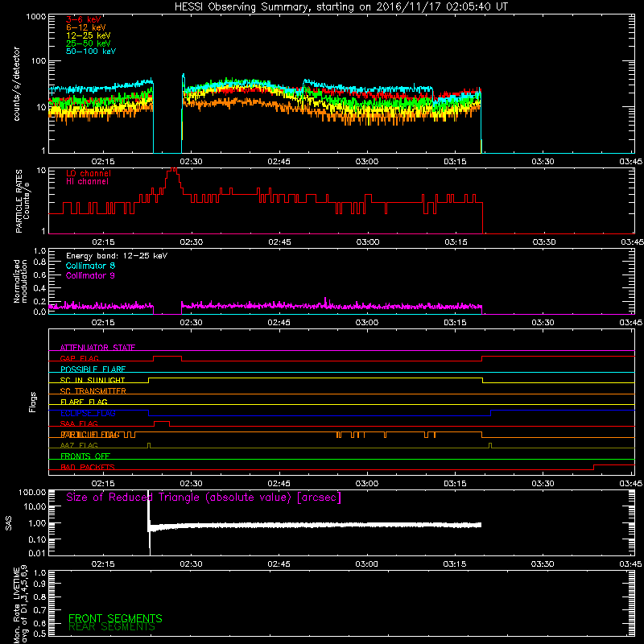Click the Normalized modulation axis title
The height and width of the screenshot is (644, 644).
tap(20, 281)
